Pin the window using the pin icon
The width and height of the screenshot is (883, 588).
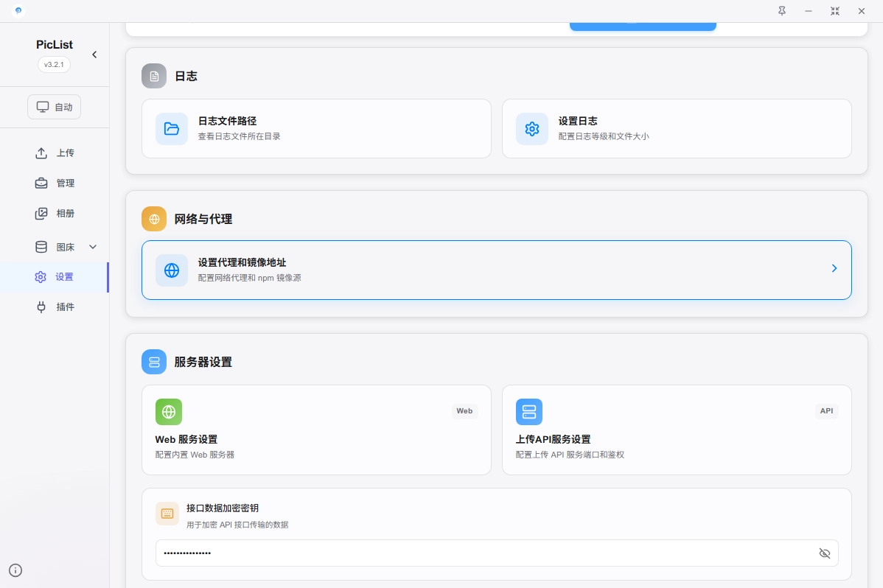pyautogui.click(x=782, y=11)
